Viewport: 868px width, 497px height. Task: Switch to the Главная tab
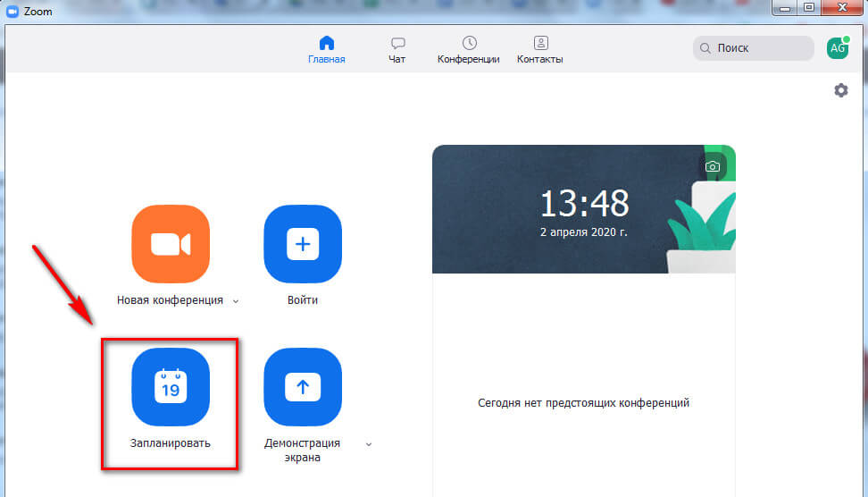[x=326, y=50]
